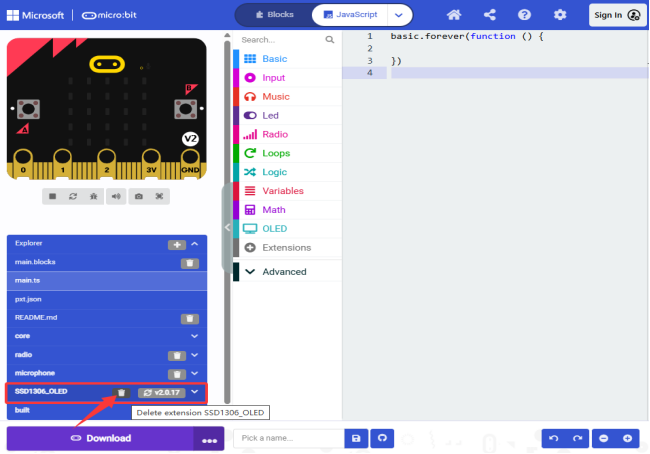Open the Extensions entry in toolbox

288,248
